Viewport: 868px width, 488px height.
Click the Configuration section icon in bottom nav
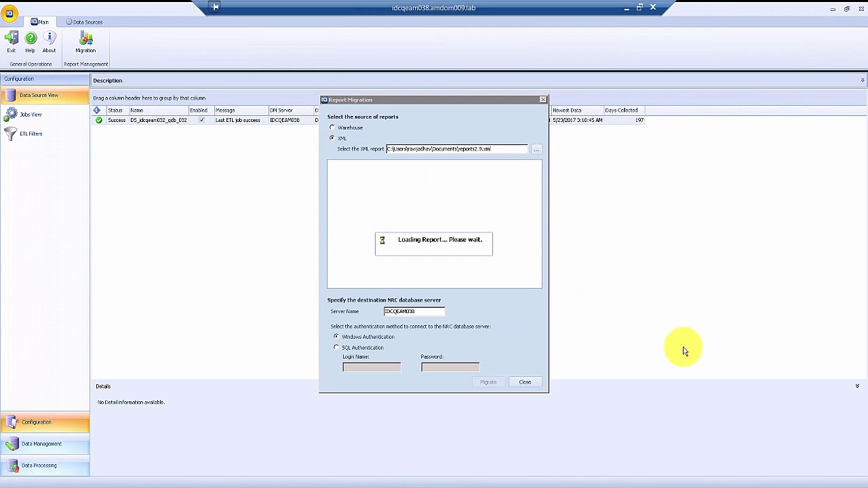point(12,422)
